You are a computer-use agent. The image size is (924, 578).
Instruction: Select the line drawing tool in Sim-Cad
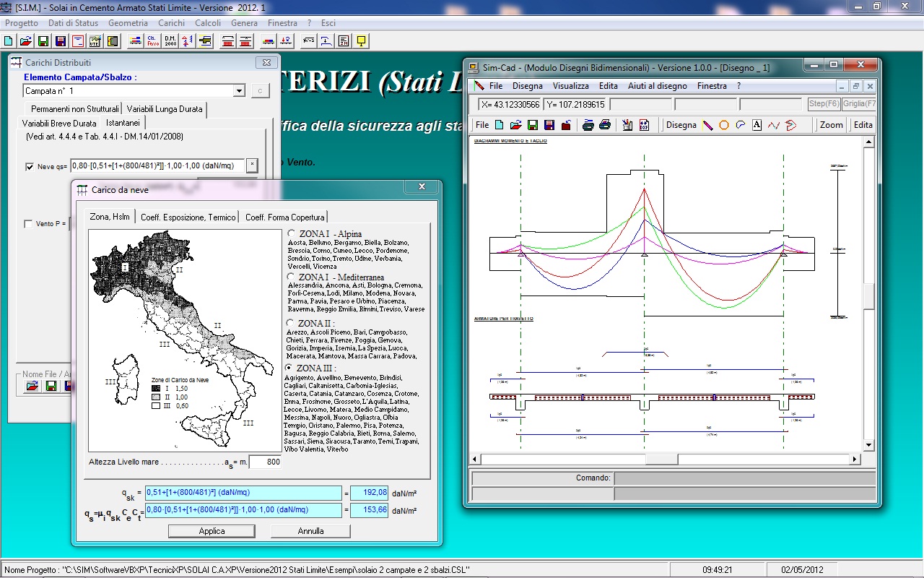707,125
